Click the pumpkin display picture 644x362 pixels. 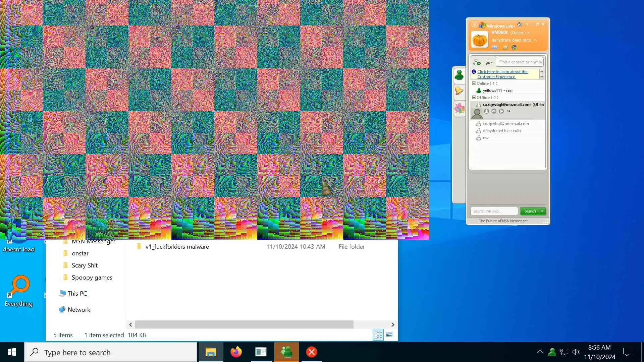point(479,39)
